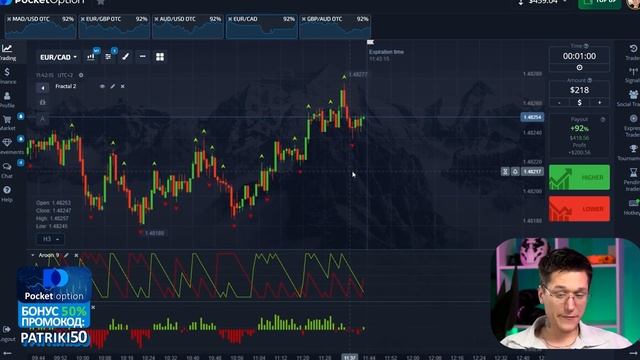640x360 pixels.
Task: Switch to MAD/USD OTC tab
Action: pos(42,27)
